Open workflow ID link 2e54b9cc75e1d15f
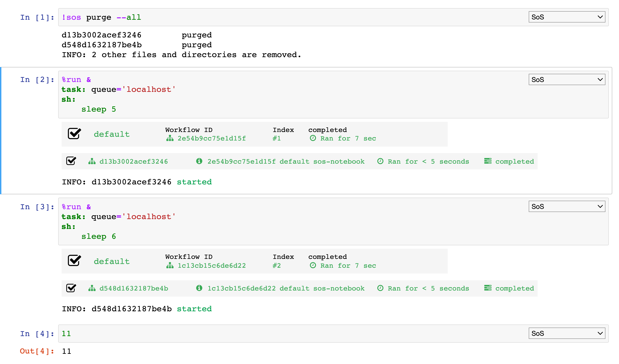 click(x=212, y=138)
